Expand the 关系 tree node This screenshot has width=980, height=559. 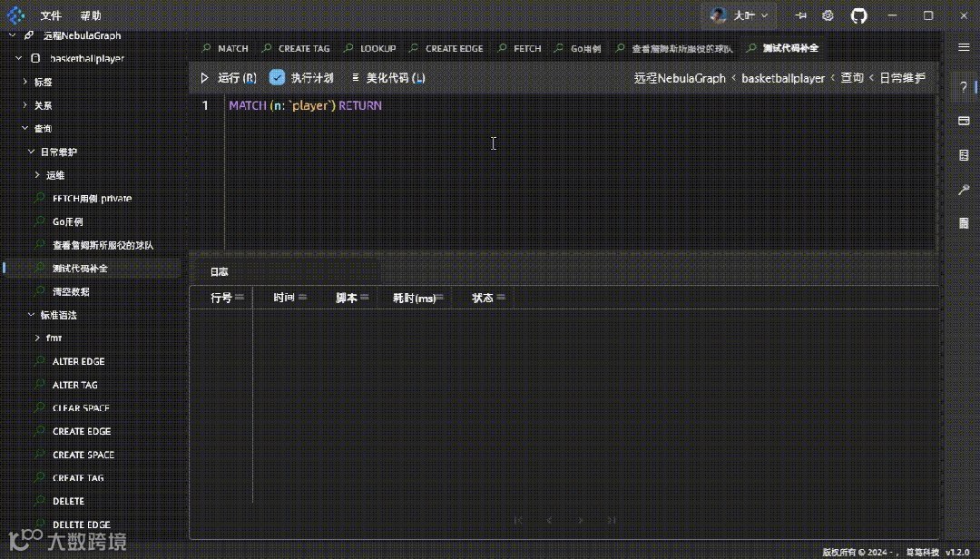click(x=24, y=105)
